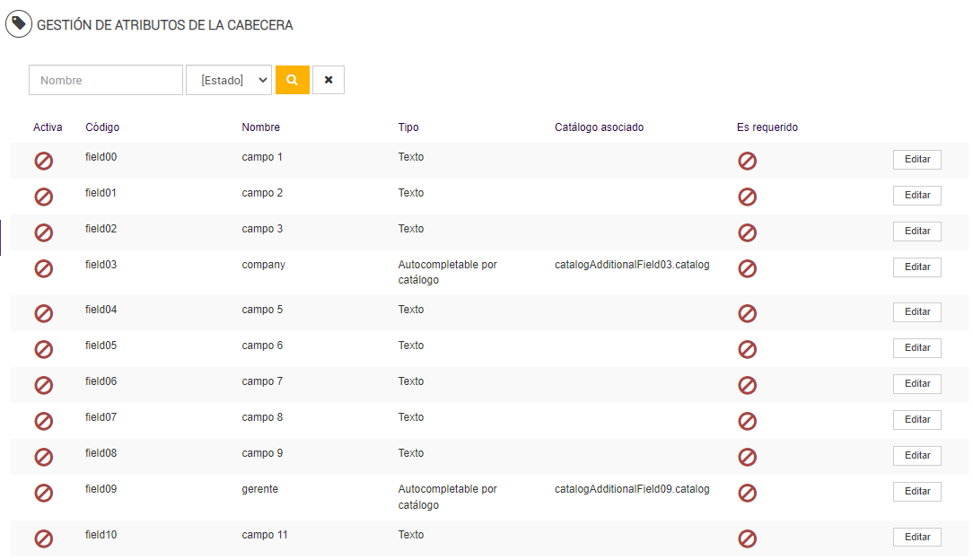This screenshot has width=973, height=560.
Task: Click Activa status icon for field00
Action: coord(43,162)
